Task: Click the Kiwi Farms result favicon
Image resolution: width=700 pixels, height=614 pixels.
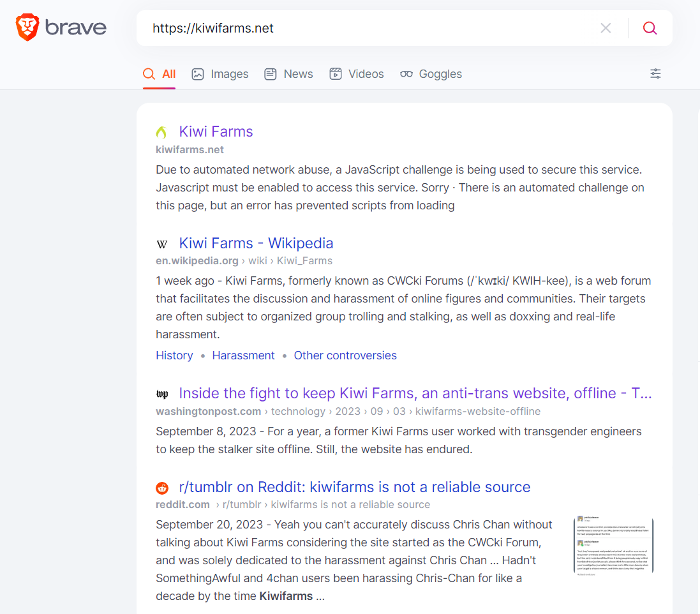Action: click(161, 132)
